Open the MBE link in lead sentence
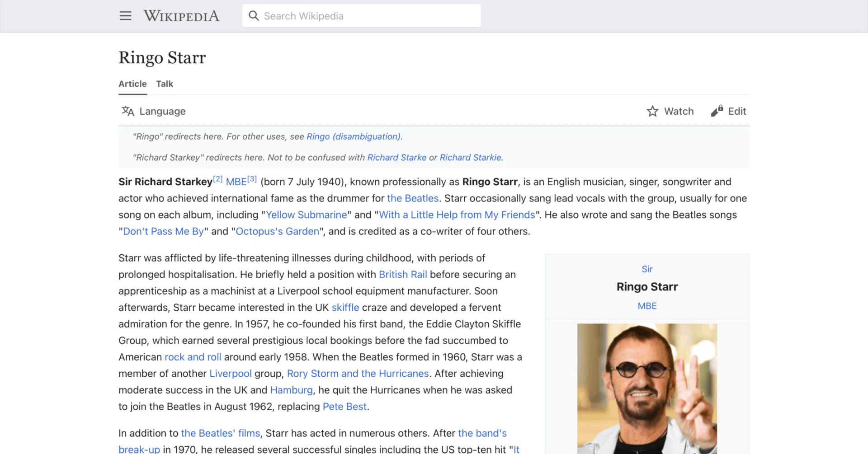The image size is (868, 454). [236, 182]
